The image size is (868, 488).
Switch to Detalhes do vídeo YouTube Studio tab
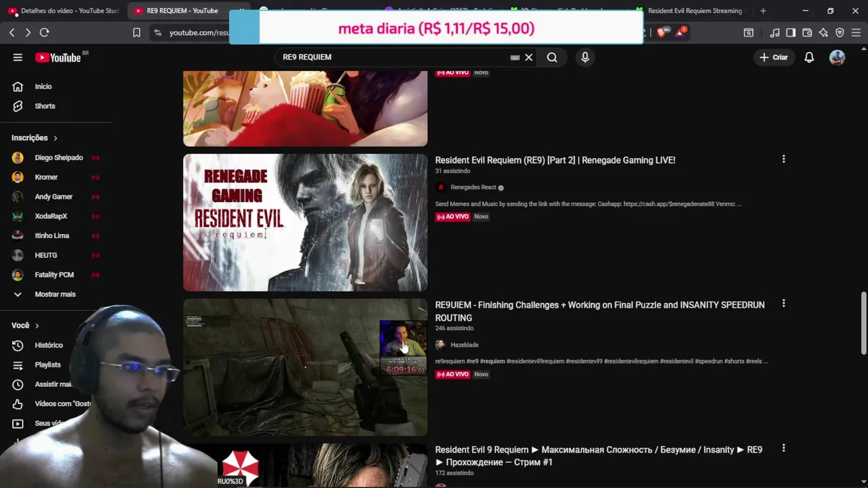click(x=63, y=11)
